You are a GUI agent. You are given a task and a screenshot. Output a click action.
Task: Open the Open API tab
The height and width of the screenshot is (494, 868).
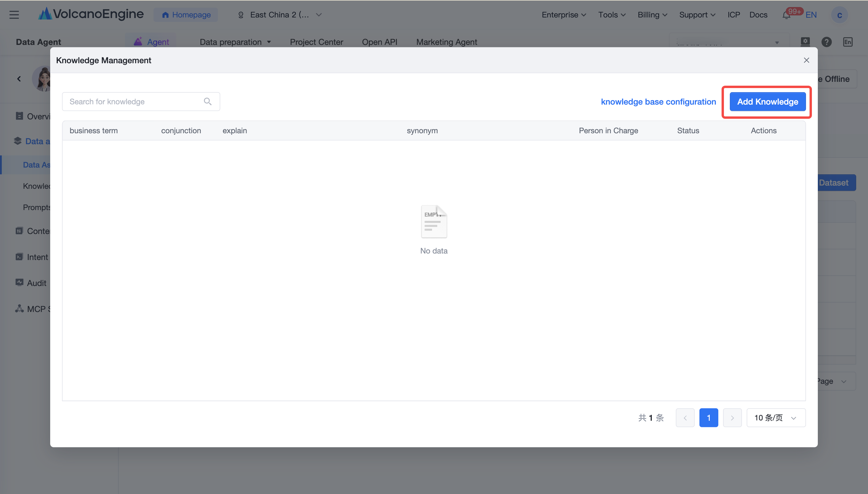point(379,42)
